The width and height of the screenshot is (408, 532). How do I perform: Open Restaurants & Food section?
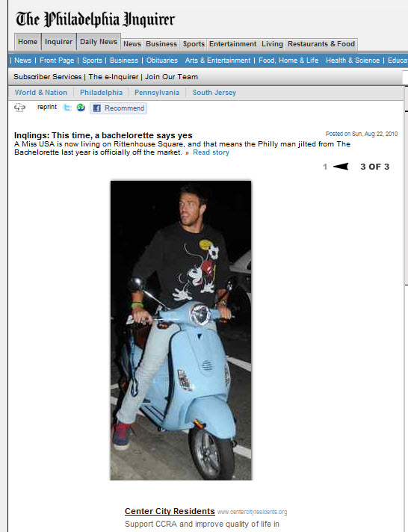pos(321,44)
